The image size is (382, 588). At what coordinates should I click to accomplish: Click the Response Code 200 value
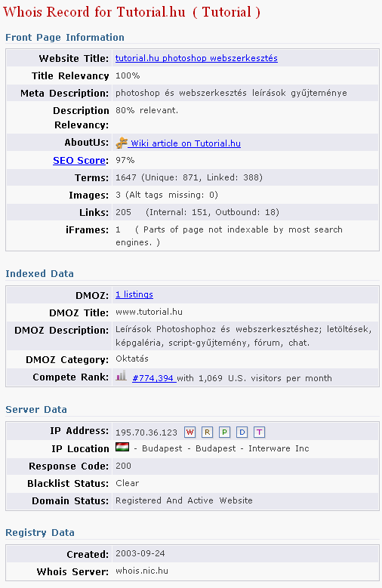(124, 466)
